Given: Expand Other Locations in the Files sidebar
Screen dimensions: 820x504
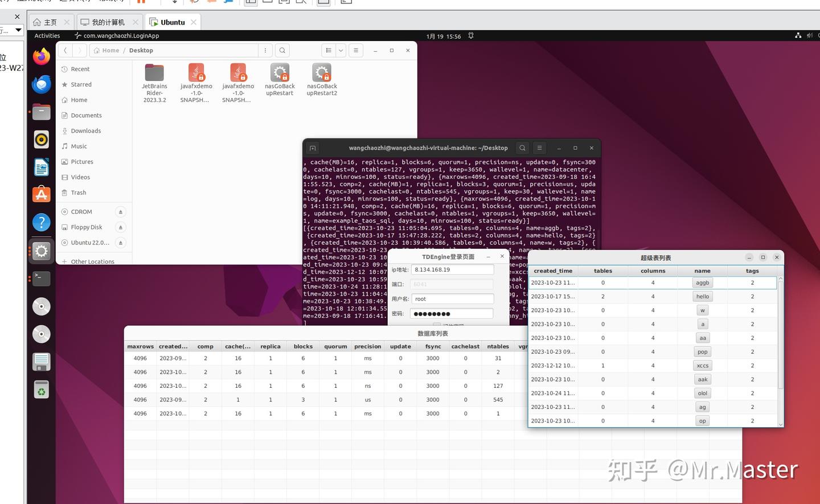Looking at the screenshot, I should tap(91, 261).
